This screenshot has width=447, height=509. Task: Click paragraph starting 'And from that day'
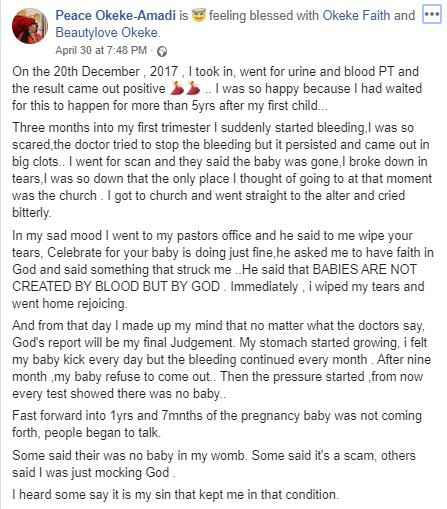[x=222, y=359]
